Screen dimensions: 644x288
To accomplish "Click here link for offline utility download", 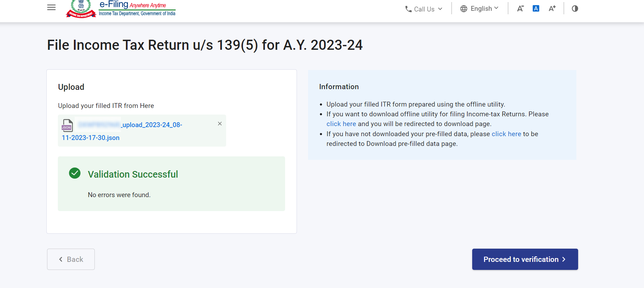I will point(341,124).
